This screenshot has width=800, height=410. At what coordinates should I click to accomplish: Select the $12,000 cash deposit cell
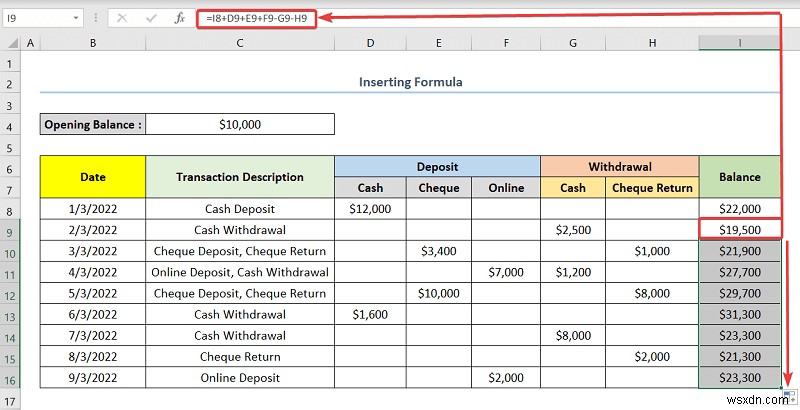point(370,209)
